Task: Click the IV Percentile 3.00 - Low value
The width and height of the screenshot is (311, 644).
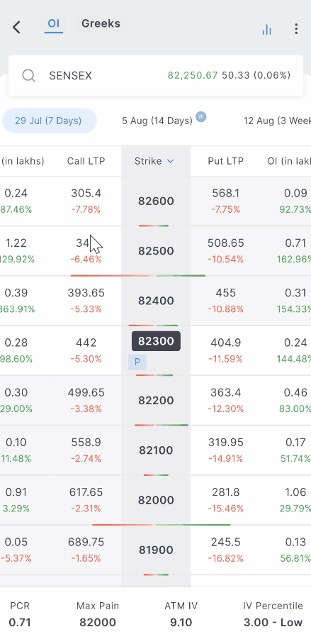Action: 273,623
